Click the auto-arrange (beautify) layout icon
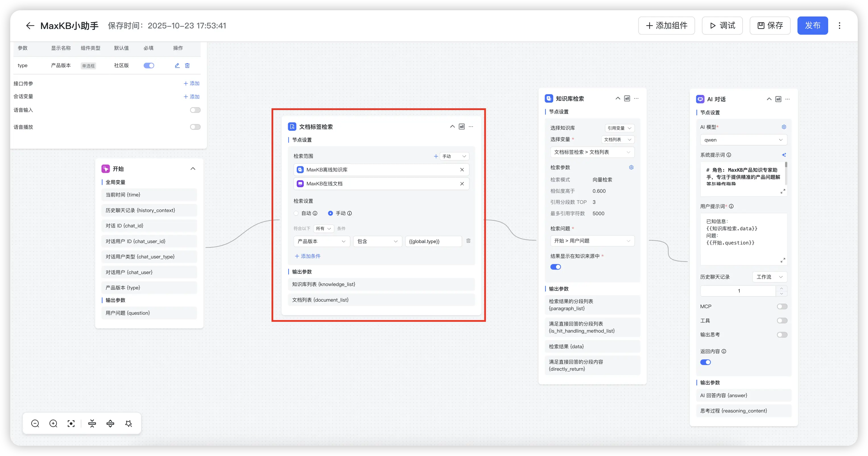Screen dimensions: 868x456 (x=128, y=423)
